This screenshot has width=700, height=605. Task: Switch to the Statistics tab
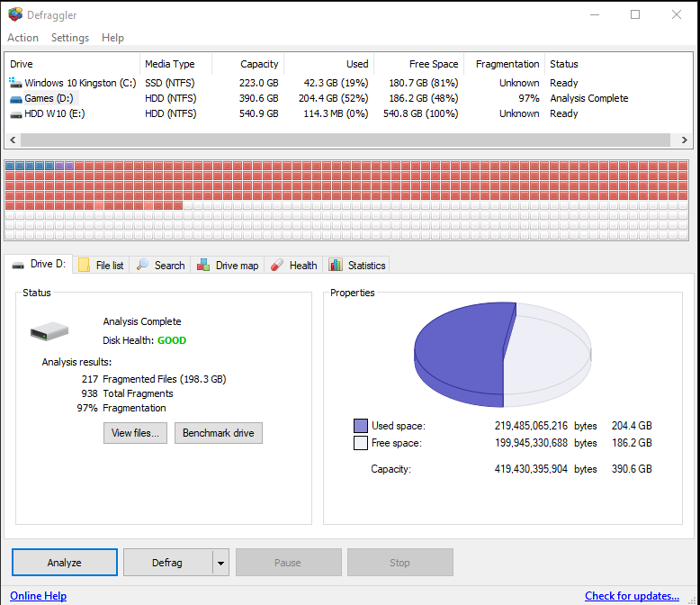point(356,265)
